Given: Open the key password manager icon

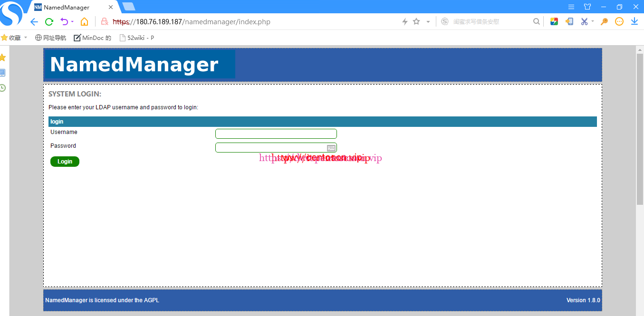Looking at the screenshot, I should click(x=604, y=21).
